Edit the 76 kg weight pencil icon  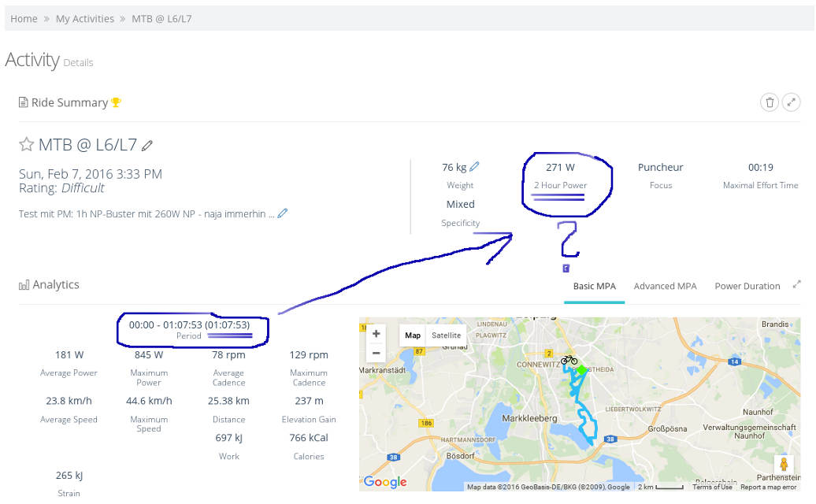(x=474, y=167)
